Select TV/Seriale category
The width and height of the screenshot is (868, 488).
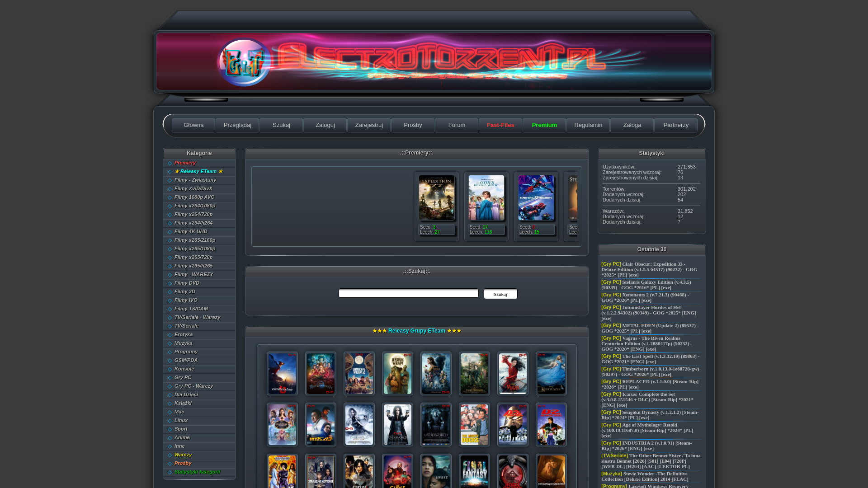point(186,326)
